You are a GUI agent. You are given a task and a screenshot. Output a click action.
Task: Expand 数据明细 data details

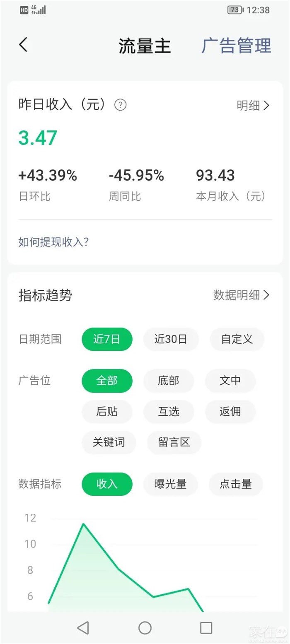(x=242, y=295)
